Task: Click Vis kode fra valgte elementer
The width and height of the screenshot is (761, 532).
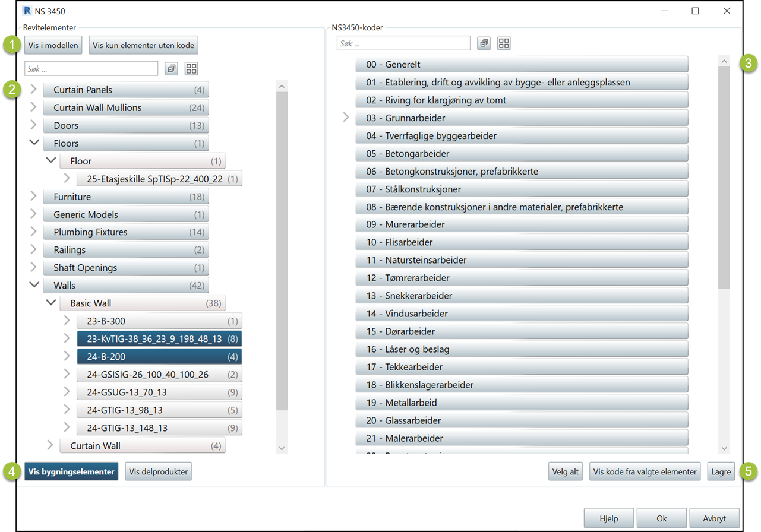Action: click(x=645, y=471)
